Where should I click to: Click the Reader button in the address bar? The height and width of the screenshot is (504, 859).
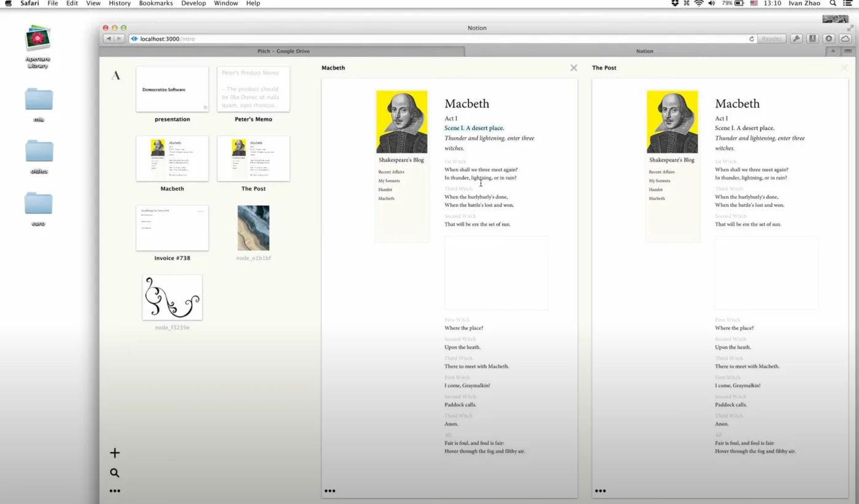point(771,39)
